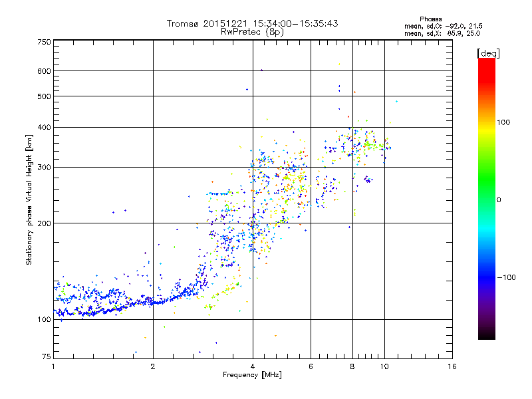This screenshot has width=532, height=399.
Task: Click the 16 tick on the frequency axis
Action: pyautogui.click(x=452, y=366)
